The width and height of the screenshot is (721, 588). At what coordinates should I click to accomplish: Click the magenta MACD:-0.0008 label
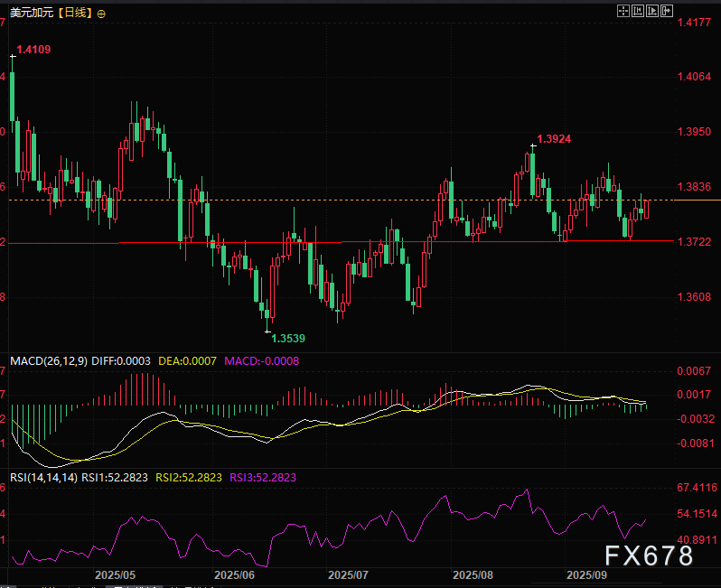[x=261, y=360]
